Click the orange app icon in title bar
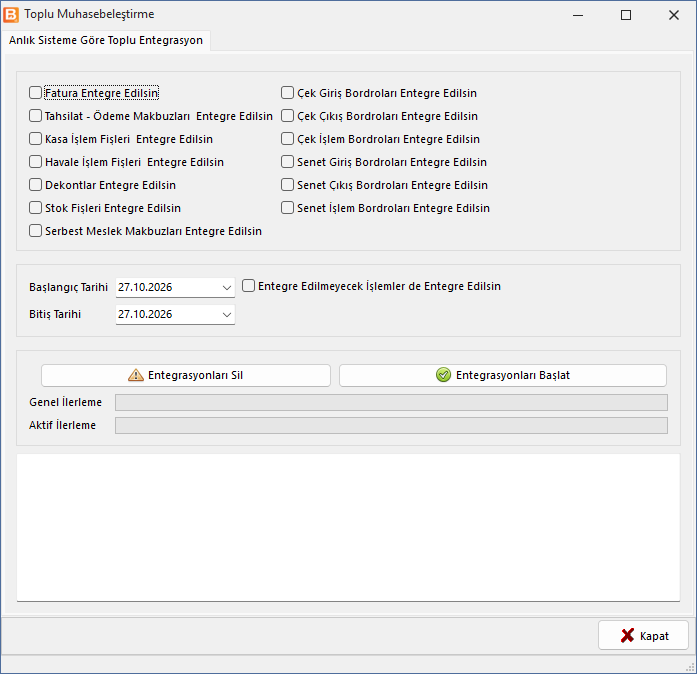This screenshot has height=674, width=697. [11, 15]
